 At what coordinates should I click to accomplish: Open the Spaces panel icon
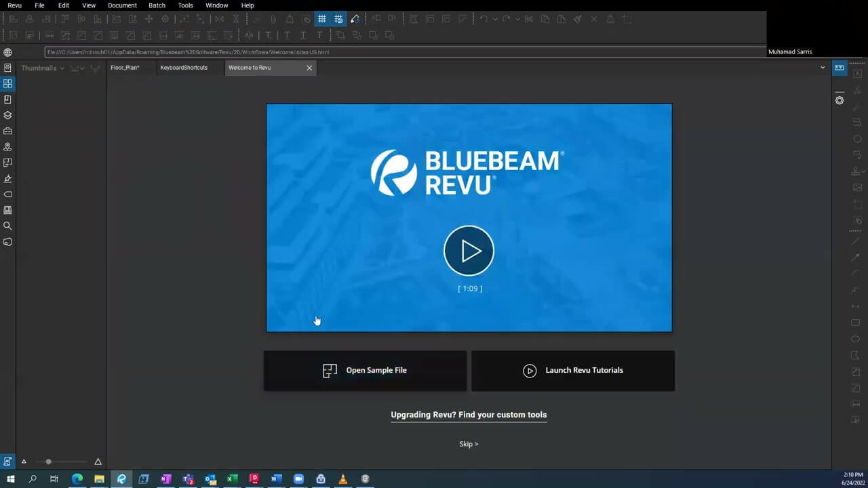(7, 163)
